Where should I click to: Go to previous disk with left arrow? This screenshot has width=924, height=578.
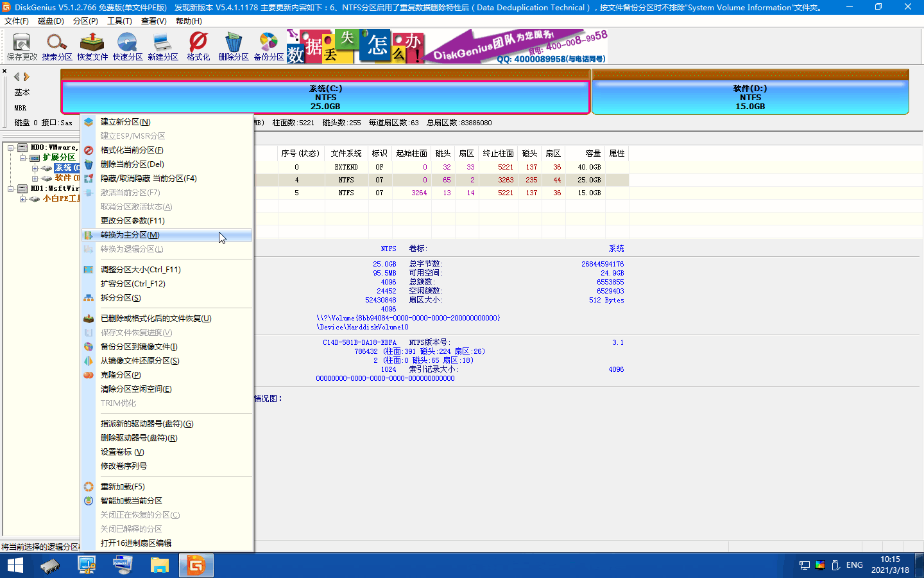coord(17,76)
